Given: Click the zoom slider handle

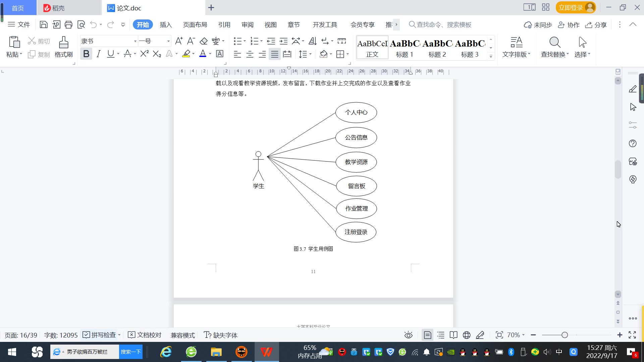Looking at the screenshot, I should pos(565,335).
